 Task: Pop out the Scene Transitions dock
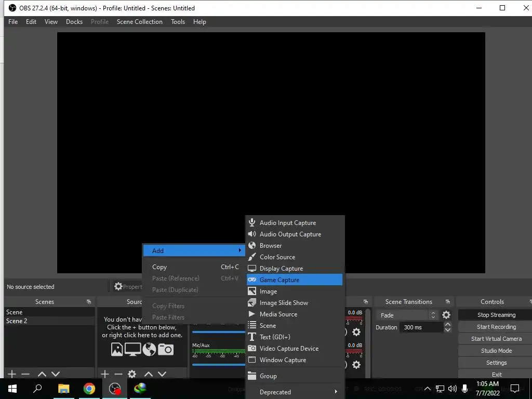(x=447, y=302)
